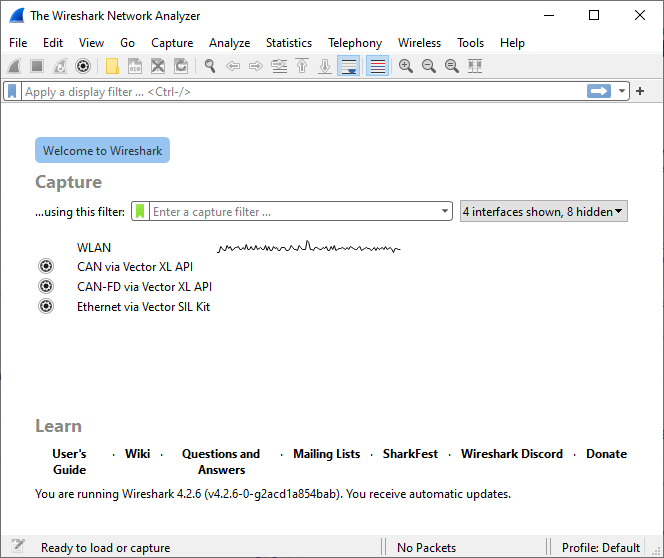Open Questions and Answers link

coord(221,461)
